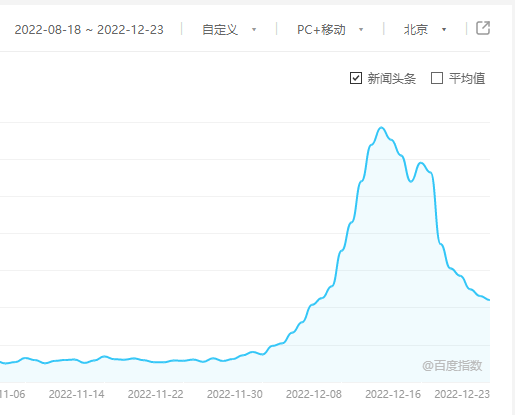Click the date range 2022-08-18 ~ 2022-12-23
515x415 pixels.
pos(89,30)
